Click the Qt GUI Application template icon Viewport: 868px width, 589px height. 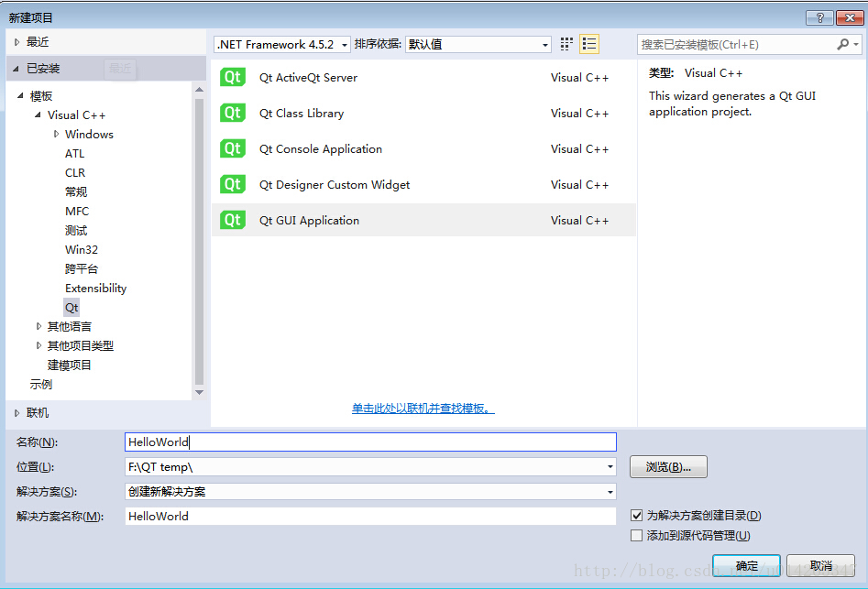(x=233, y=220)
